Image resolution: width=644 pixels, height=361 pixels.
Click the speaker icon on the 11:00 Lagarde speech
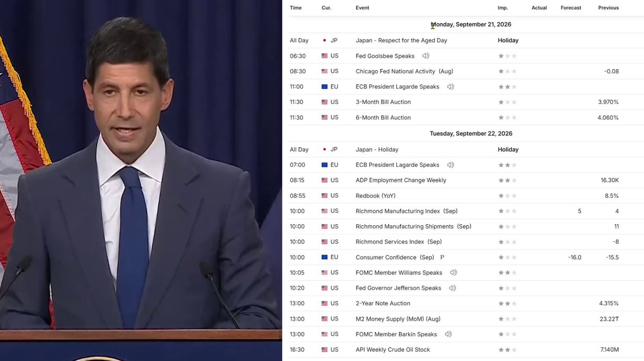coord(451,86)
